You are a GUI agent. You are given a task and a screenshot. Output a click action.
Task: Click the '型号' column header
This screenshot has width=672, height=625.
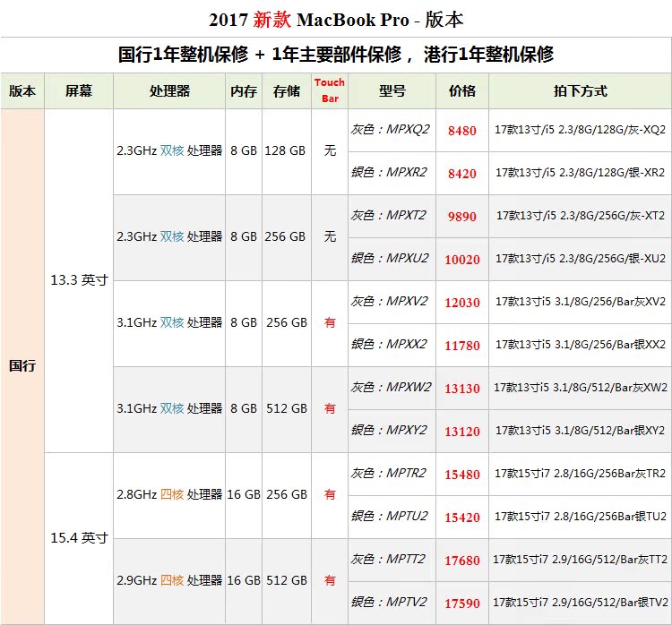[x=392, y=90]
